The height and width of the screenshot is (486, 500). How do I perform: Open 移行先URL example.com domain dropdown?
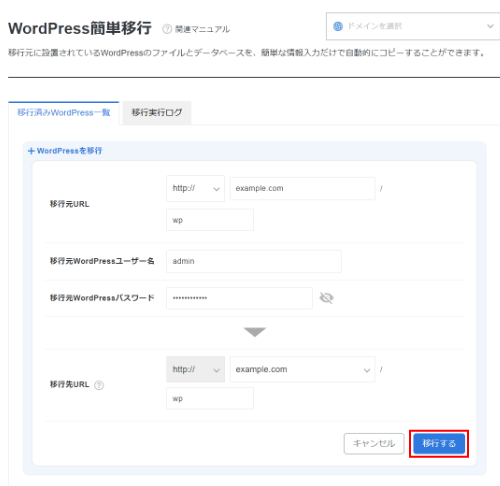(x=302, y=369)
